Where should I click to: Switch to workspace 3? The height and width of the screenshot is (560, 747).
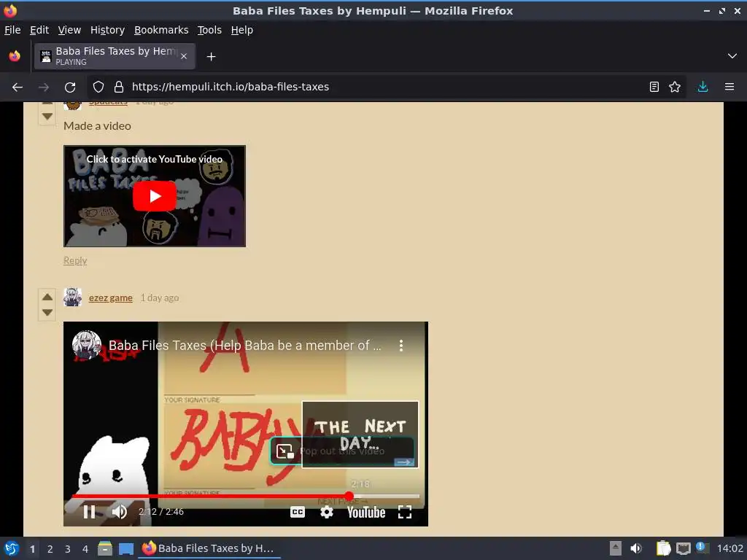point(68,549)
